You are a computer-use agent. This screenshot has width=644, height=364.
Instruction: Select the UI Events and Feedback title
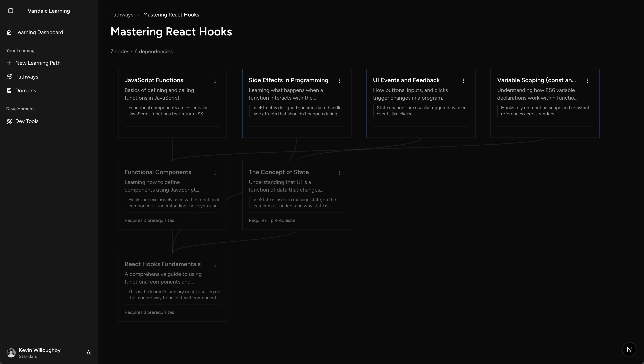click(x=406, y=80)
